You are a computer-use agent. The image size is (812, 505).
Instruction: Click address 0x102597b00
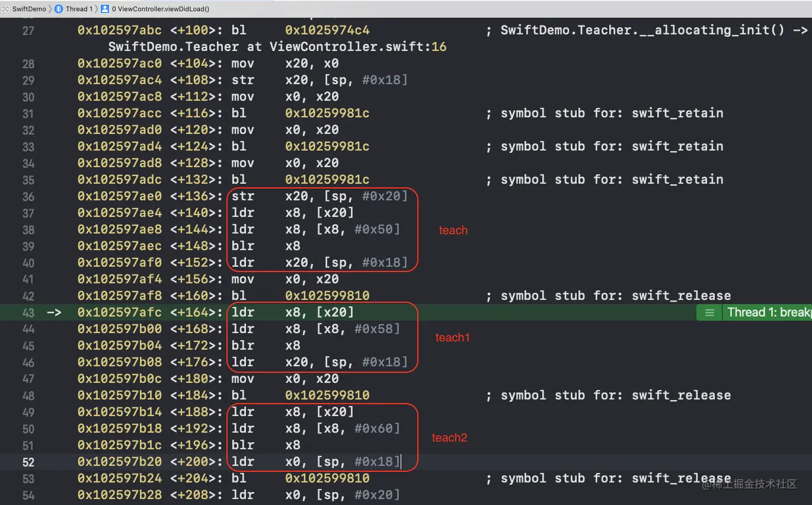[120, 329]
